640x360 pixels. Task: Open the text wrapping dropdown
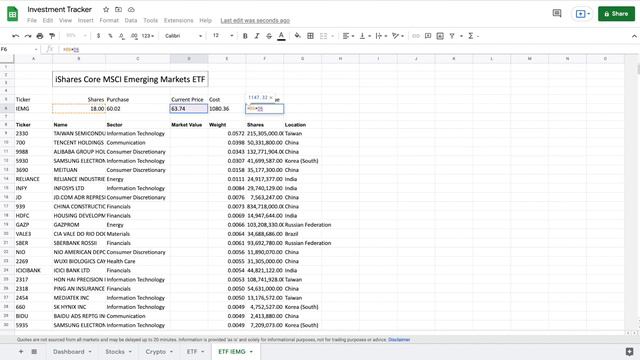381,36
